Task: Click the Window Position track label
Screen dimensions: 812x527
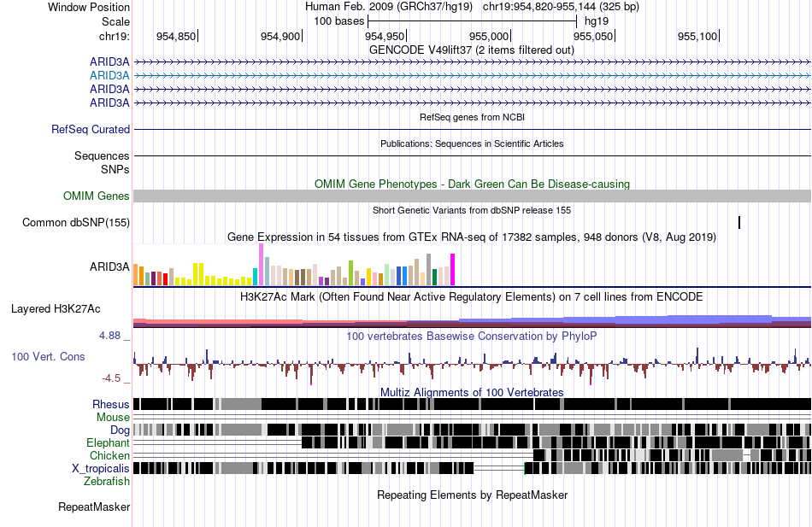Action: (89, 7)
